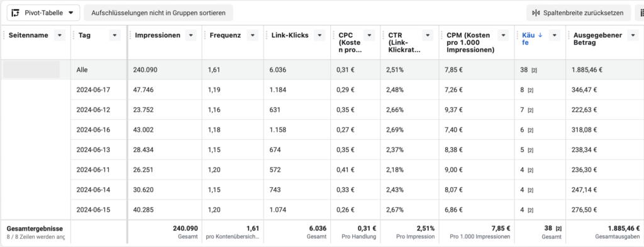
Task: Click the attribution footnote next to 8 purchases
Action: (x=530, y=90)
